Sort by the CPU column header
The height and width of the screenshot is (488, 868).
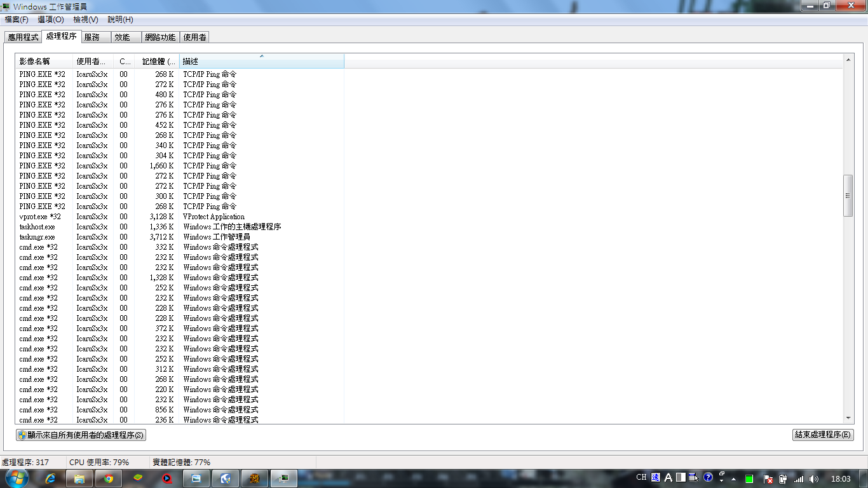(x=125, y=62)
